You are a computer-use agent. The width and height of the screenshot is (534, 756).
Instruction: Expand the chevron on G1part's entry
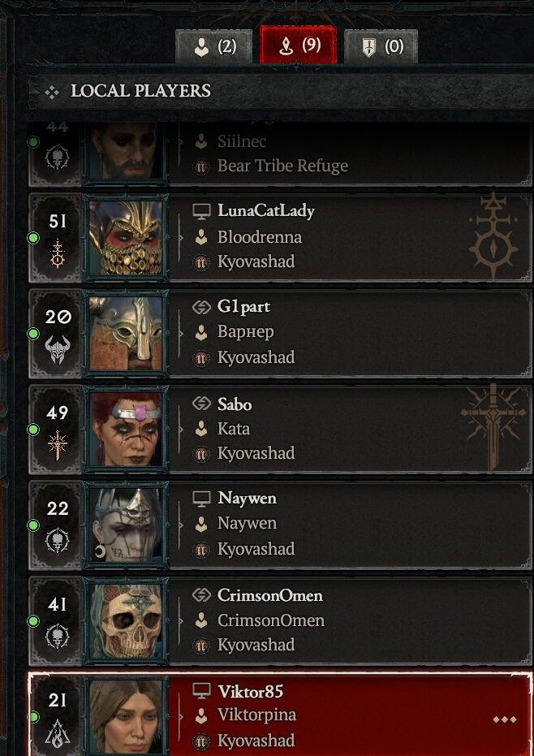coord(181,333)
